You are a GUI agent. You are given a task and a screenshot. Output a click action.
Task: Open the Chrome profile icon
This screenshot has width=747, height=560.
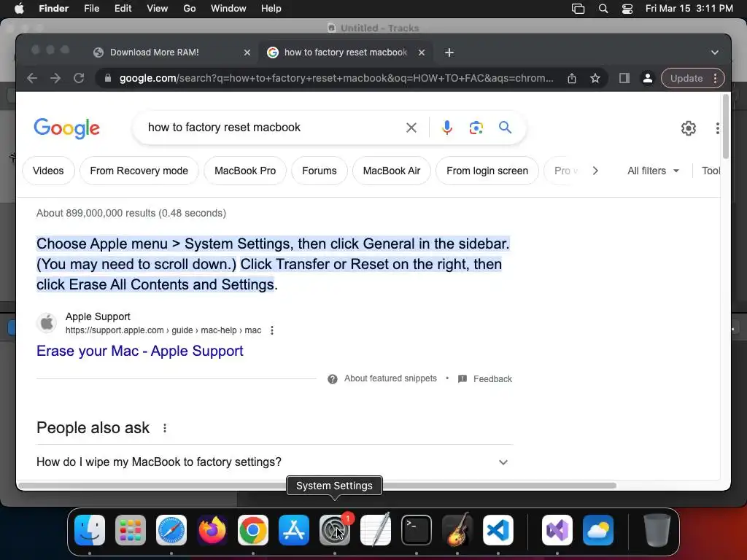[648, 78]
